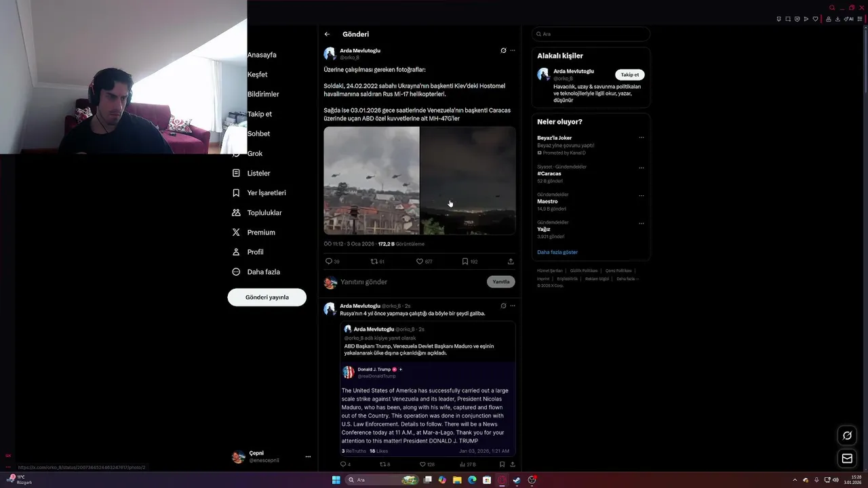
Task: Open the floating messages envelope button
Action: (847, 458)
